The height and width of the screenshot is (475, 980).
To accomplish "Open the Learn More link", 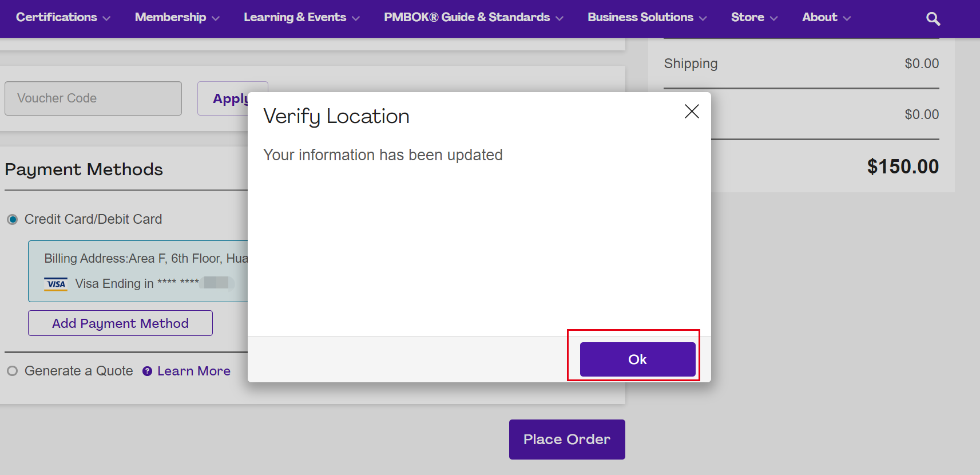I will pyautogui.click(x=194, y=371).
